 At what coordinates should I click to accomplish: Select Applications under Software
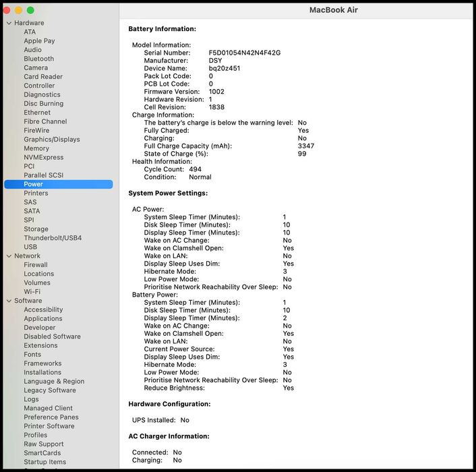[x=43, y=319]
